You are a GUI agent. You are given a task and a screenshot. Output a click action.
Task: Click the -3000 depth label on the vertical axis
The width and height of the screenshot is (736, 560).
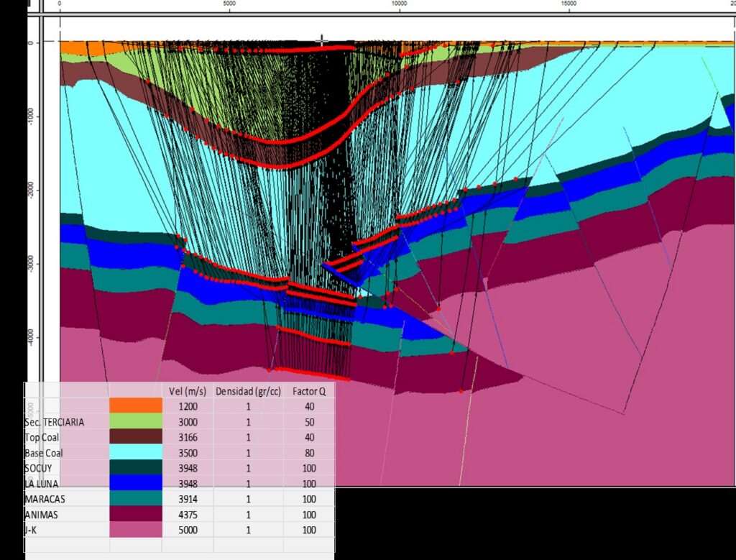[30, 263]
